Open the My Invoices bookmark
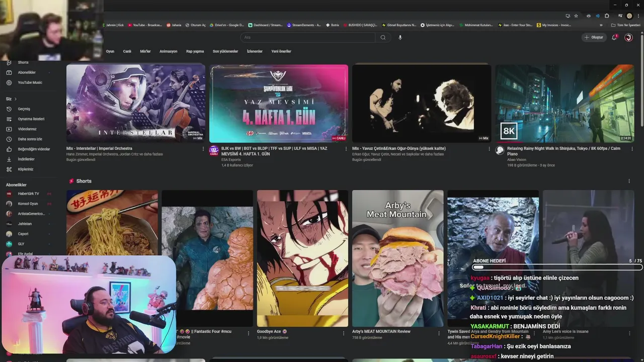Viewport: 644px width, 362px height. 554,25
